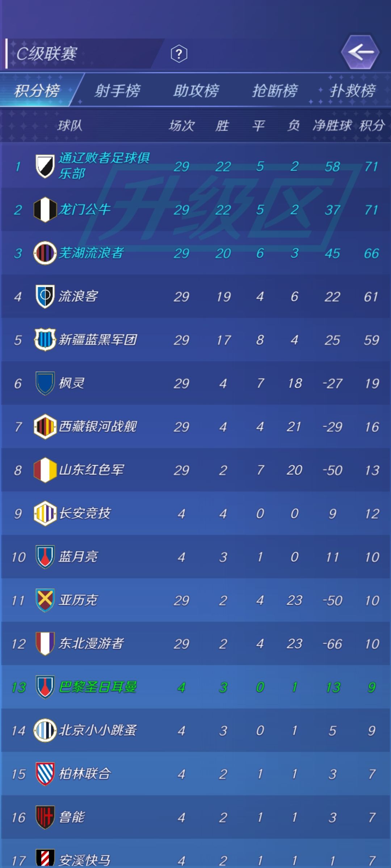Tap the 净胜球 column header

click(x=332, y=125)
